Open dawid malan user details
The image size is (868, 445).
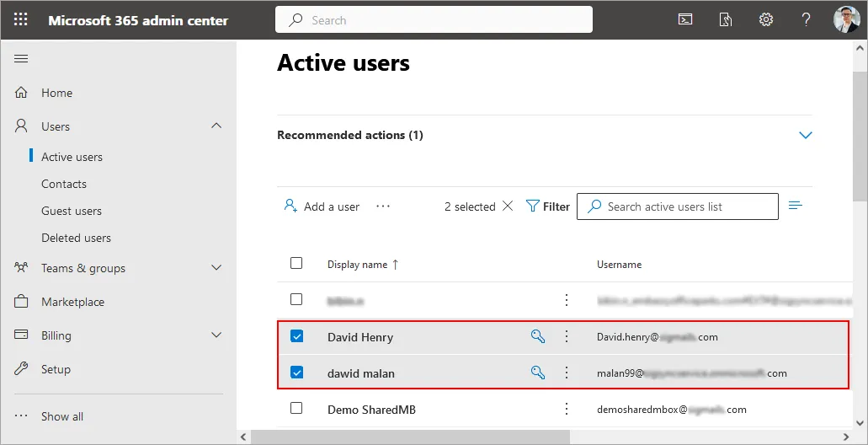click(x=361, y=373)
